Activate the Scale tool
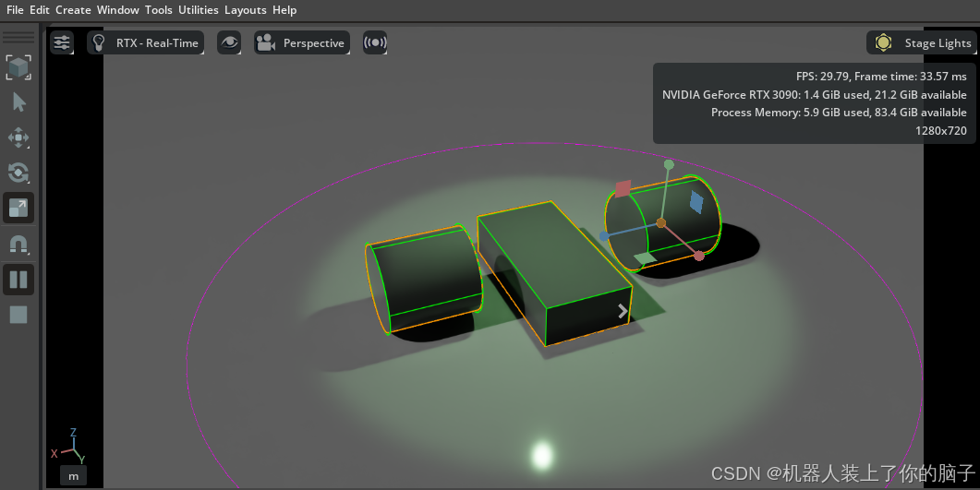 coord(18,208)
